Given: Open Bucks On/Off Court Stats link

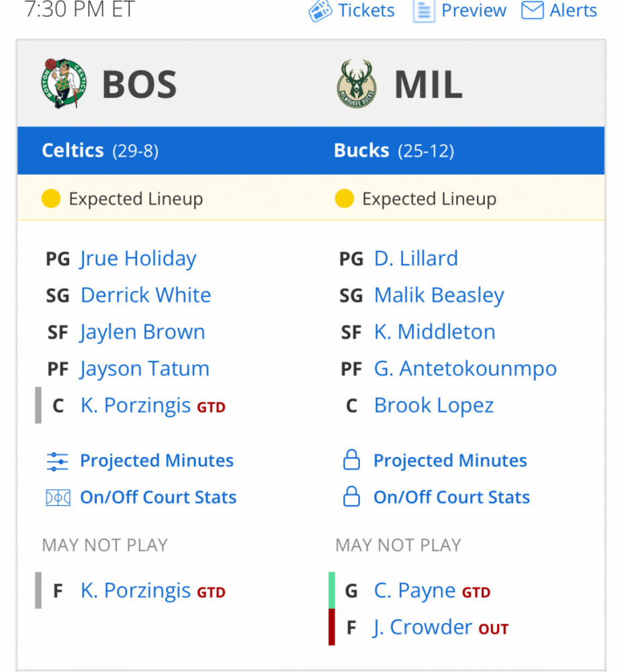Looking at the screenshot, I should (x=451, y=497).
